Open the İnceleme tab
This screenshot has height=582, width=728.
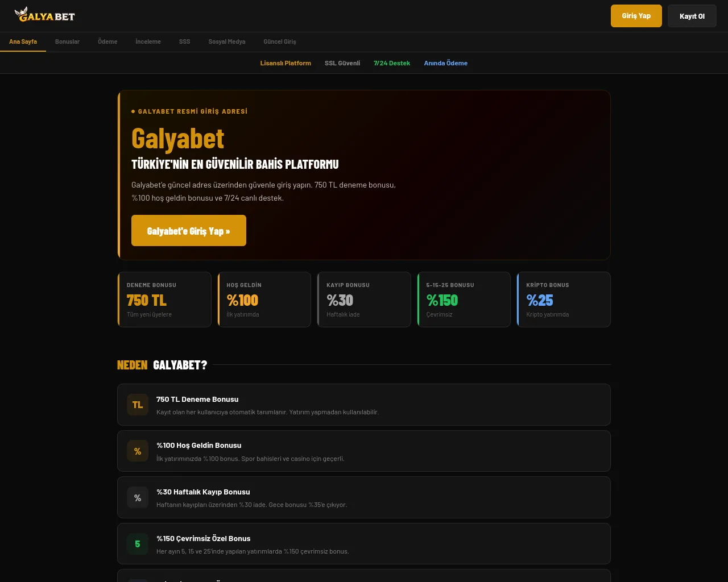pyautogui.click(x=148, y=41)
